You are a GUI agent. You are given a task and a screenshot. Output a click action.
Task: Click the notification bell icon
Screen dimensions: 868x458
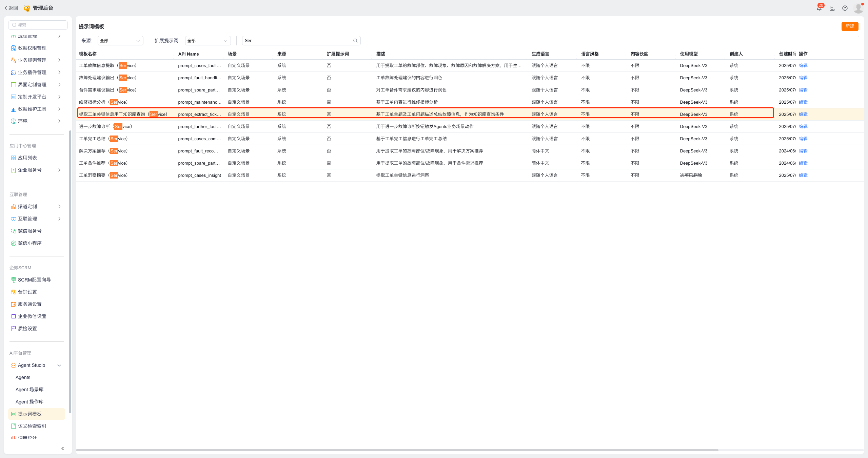pos(819,8)
